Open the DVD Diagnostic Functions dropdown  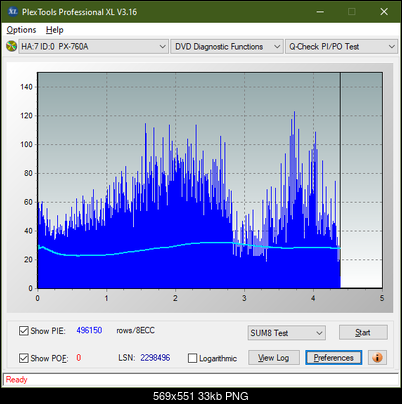coord(227,47)
